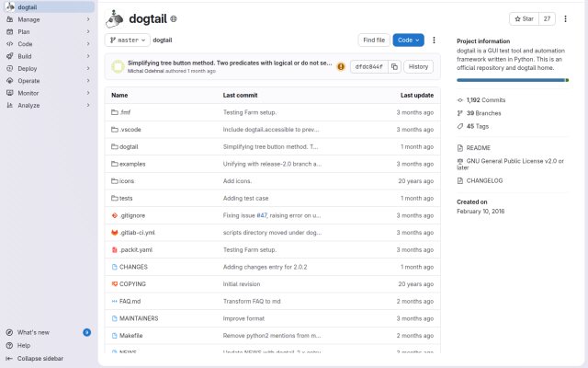Open the tests folder
The height and width of the screenshot is (368, 588).
point(126,199)
